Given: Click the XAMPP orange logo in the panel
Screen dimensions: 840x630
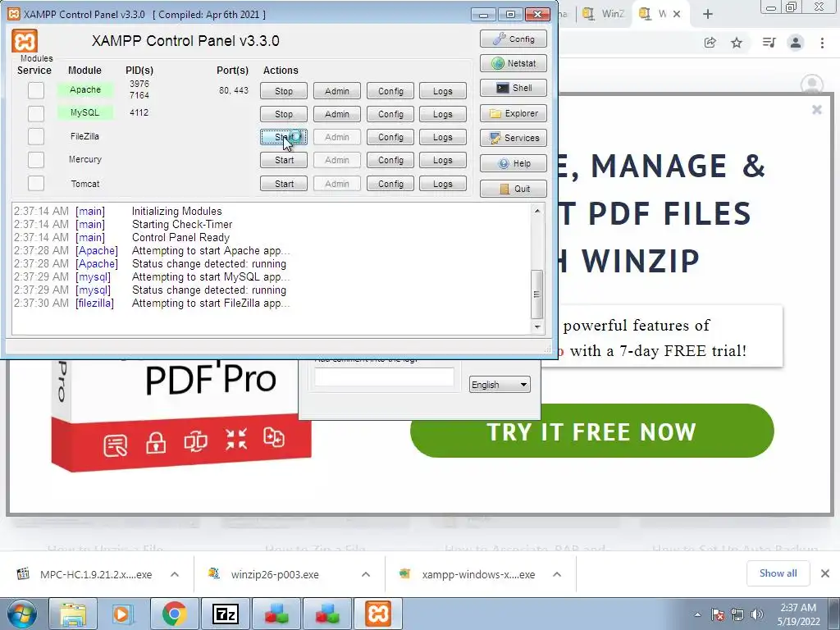Looking at the screenshot, I should 25,41.
